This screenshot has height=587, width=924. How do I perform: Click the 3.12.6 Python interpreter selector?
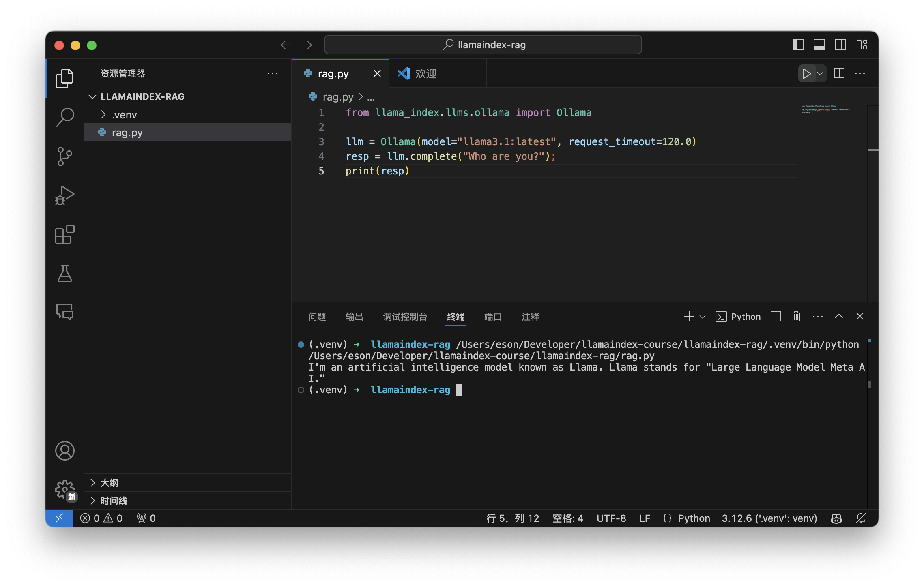pos(769,518)
